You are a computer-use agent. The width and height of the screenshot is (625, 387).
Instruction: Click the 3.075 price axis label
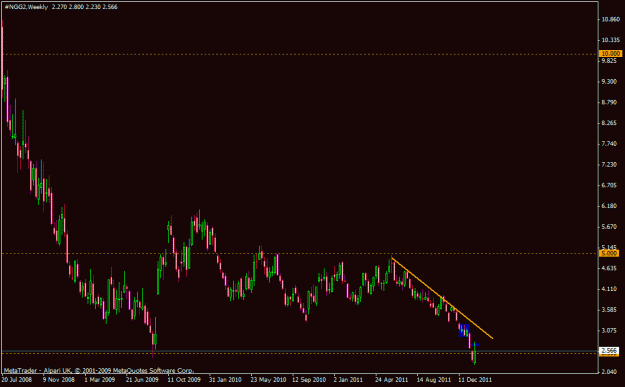point(610,330)
